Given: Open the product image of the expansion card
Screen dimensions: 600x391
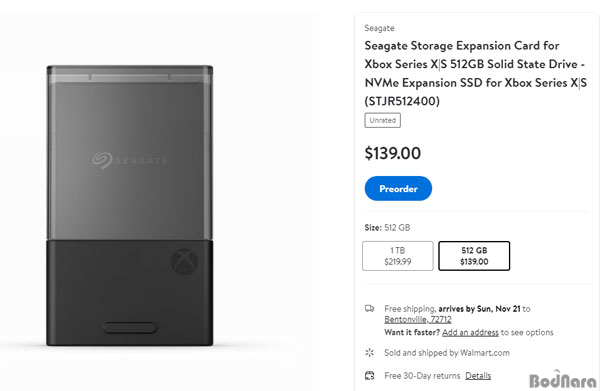Looking at the screenshot, I should point(130,206).
